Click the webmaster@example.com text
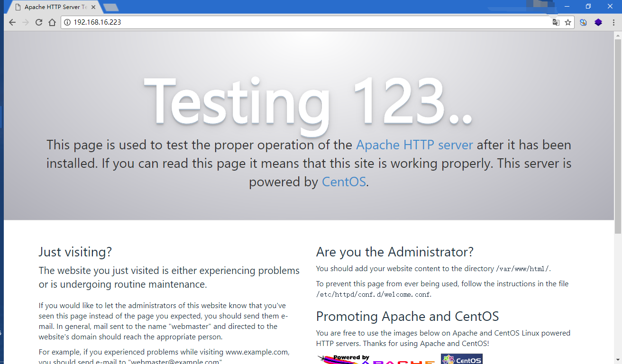 pos(174,362)
